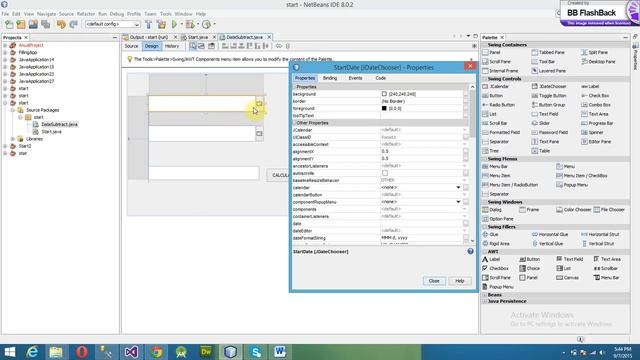Expand the Libraries node
Viewport: 640px width, 360px height.
[x=13, y=139]
